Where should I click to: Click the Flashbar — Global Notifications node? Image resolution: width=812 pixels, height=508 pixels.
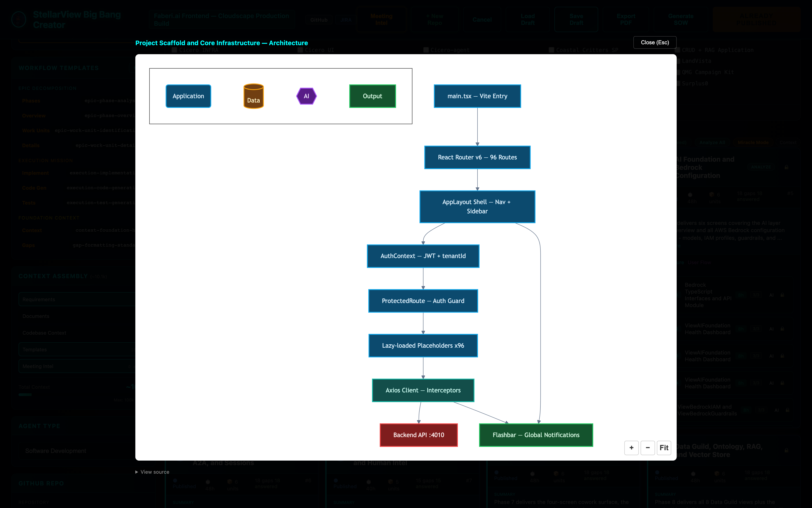[536, 435]
